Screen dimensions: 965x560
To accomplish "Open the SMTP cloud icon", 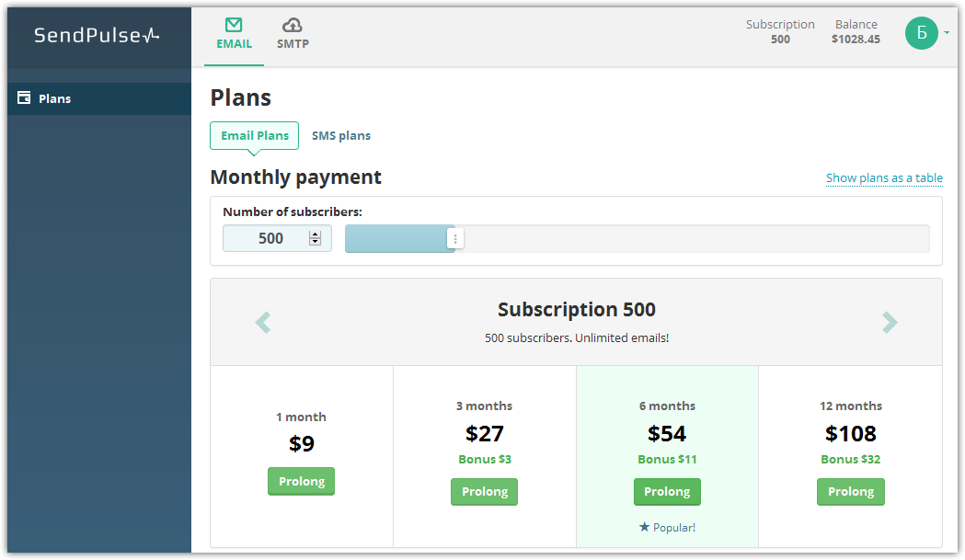I will coord(293,25).
